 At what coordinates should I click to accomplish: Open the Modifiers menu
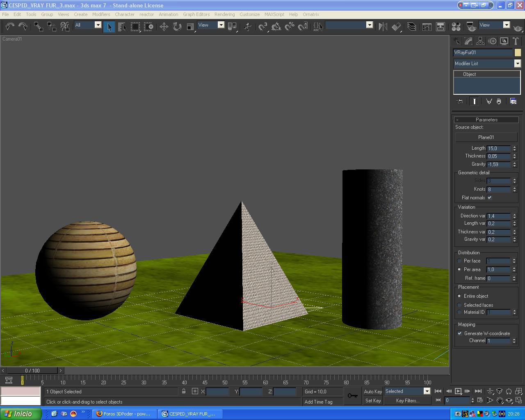pyautogui.click(x=101, y=14)
